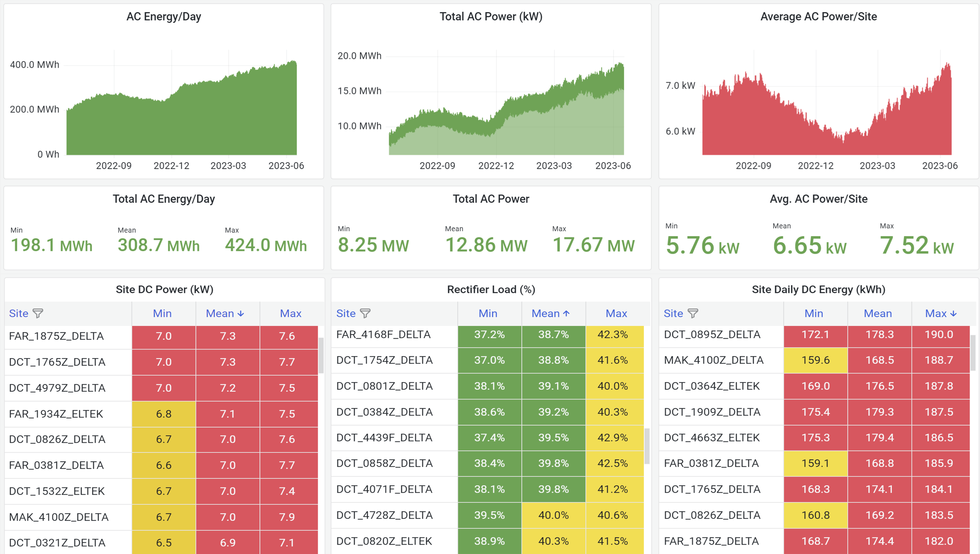Open Site Daily DC Energy (kWh) panel title
The width and height of the screenshot is (980, 554).
click(x=818, y=289)
